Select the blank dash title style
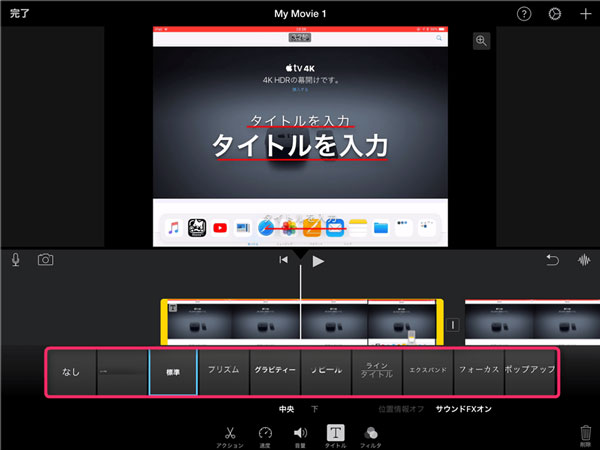Screen dimensions: 600x450 click(x=122, y=372)
